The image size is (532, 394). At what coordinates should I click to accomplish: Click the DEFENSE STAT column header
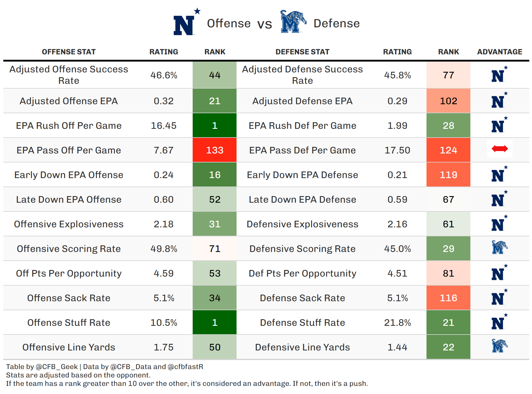[302, 52]
